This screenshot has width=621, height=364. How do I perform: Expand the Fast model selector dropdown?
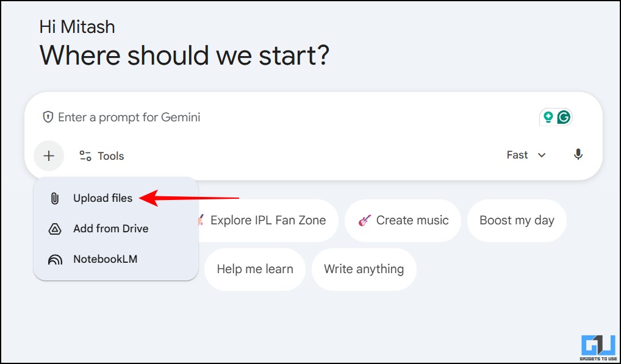(517, 155)
